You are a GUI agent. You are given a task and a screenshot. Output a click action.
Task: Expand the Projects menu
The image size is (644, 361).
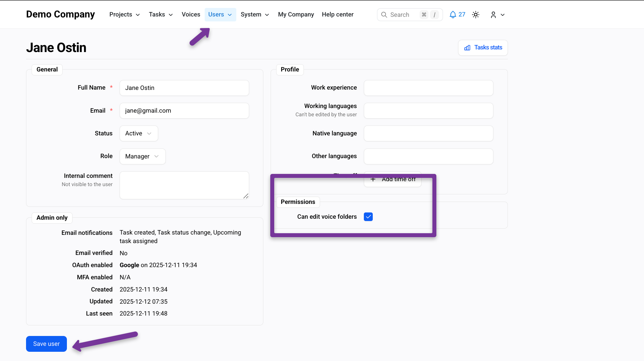[125, 14]
